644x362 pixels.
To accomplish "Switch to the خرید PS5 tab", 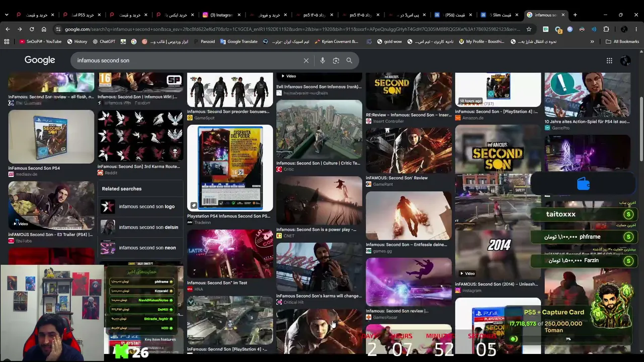I will tap(83, 15).
